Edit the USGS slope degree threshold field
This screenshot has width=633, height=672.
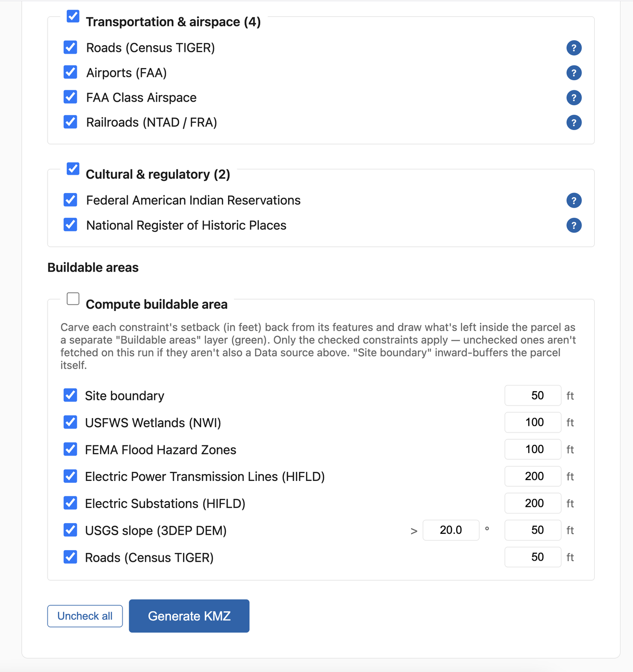coord(451,530)
